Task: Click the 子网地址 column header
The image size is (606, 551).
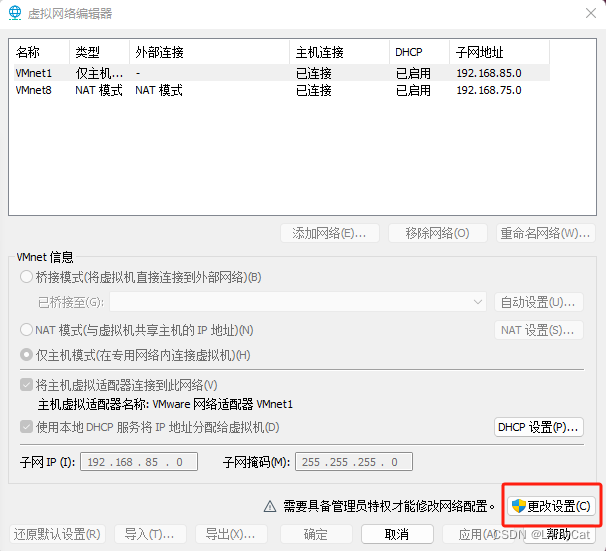Action: [499, 52]
